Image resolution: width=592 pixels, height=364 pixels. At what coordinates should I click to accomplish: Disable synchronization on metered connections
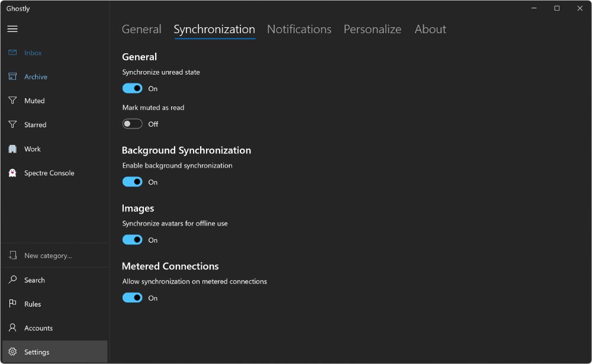(132, 297)
